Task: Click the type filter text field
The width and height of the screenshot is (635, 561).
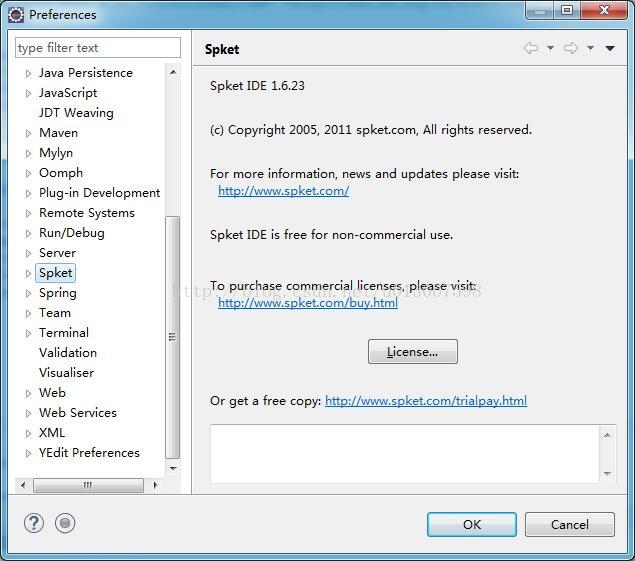Action: [x=98, y=48]
